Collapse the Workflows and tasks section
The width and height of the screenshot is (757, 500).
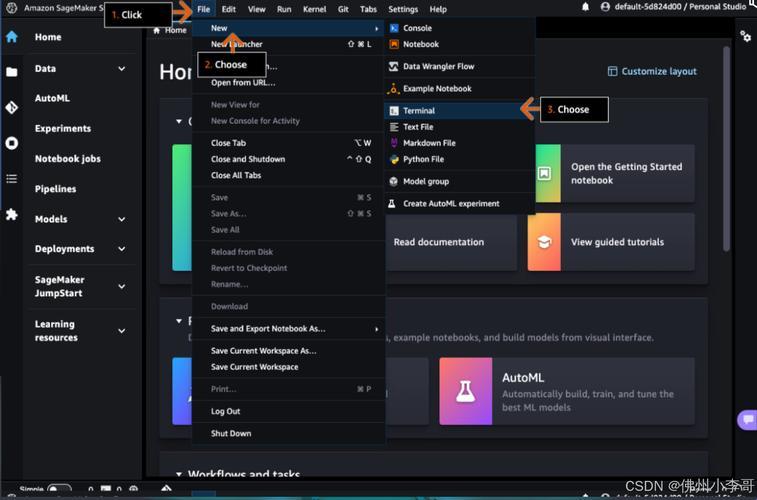(179, 475)
